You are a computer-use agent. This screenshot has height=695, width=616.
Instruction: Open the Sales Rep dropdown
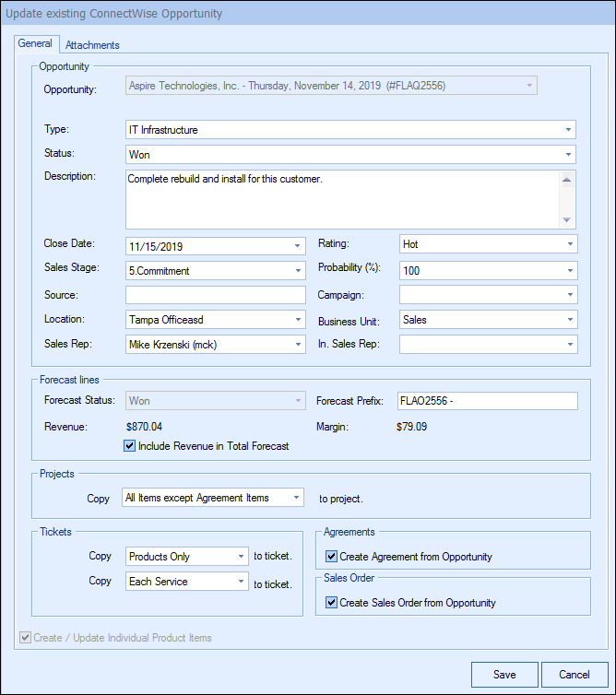point(297,345)
